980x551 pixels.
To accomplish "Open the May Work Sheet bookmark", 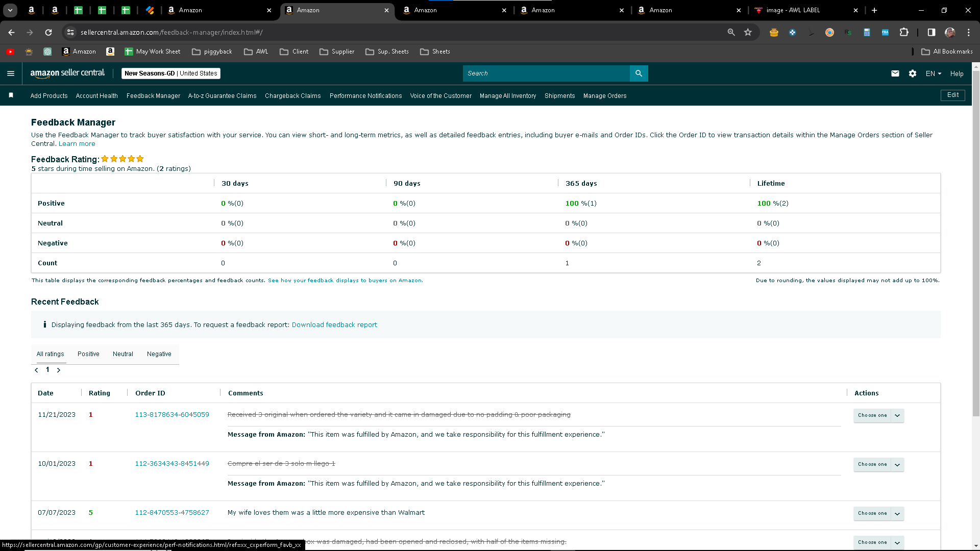I will pyautogui.click(x=152, y=52).
